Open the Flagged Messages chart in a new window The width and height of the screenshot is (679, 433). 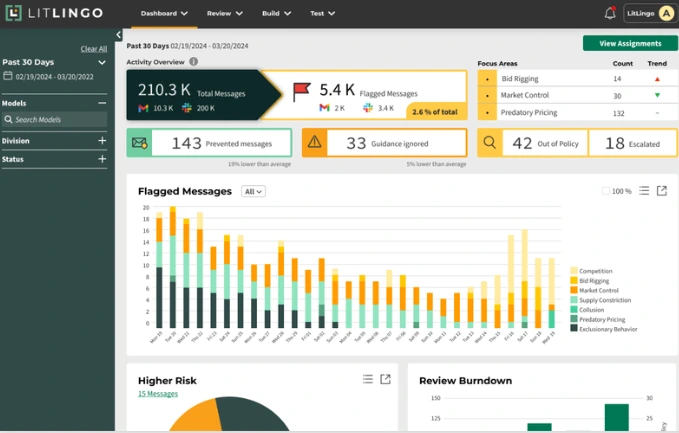coord(662,191)
